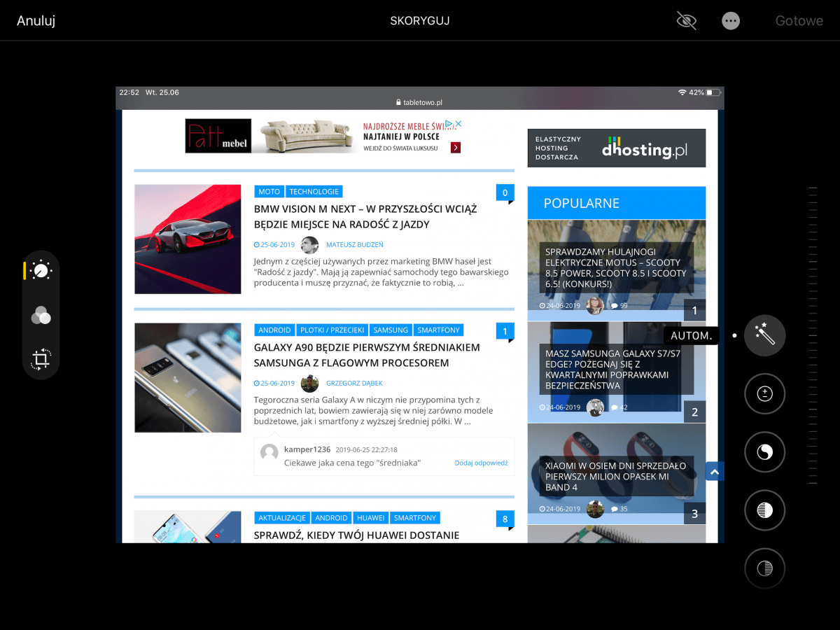Open the more options ellipsis menu
The image size is (840, 630).
731,20
